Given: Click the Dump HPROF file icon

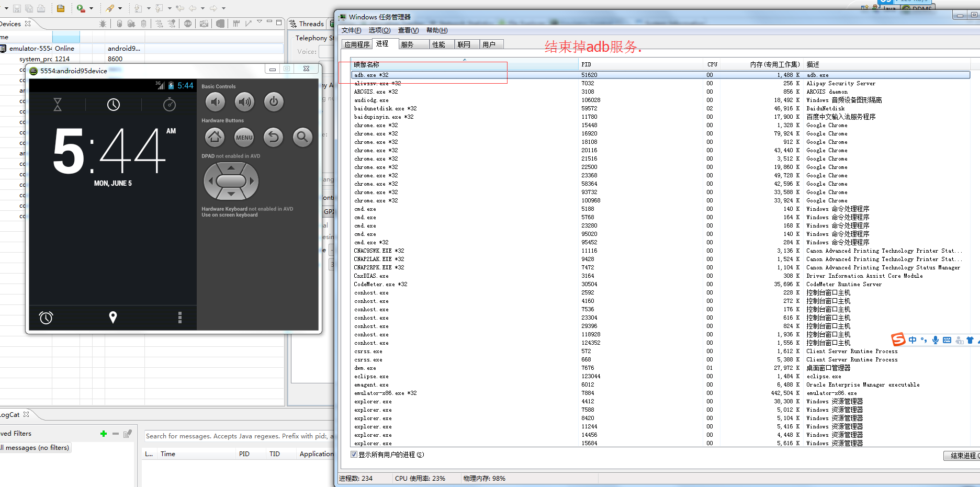Looking at the screenshot, I should point(131,24).
